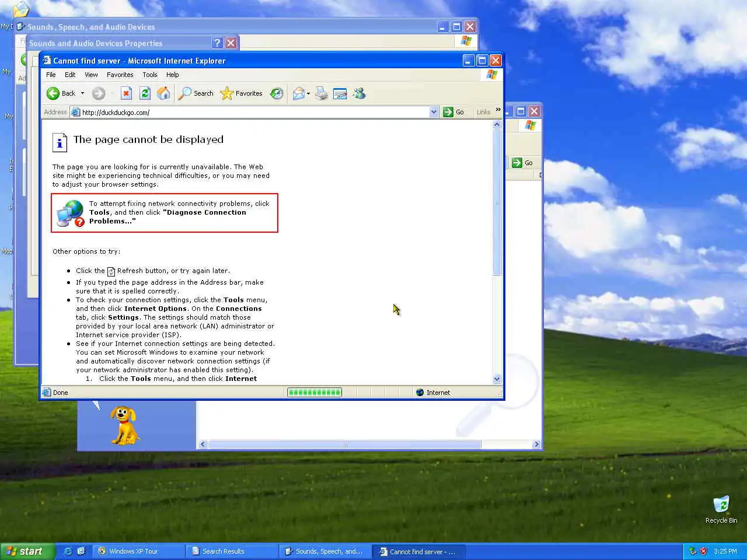Click the right scroll arrow in Search Results window
Screen dimensions: 747x560
click(536, 444)
